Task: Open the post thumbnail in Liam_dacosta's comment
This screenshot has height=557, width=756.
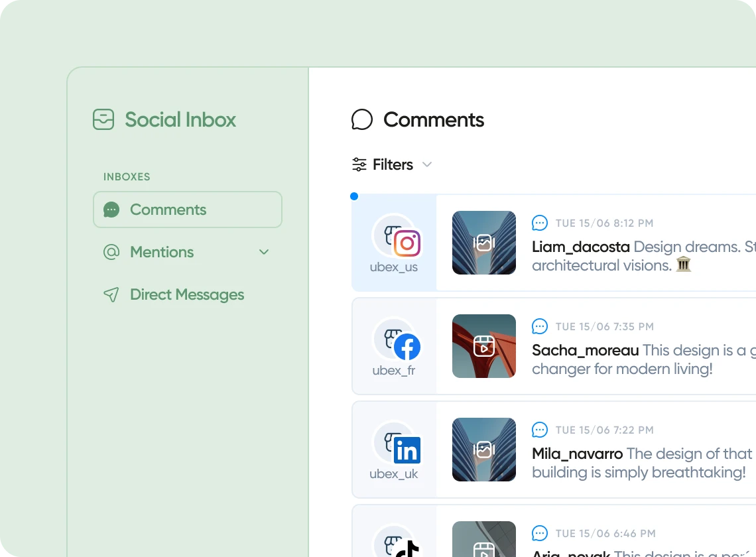Action: 484,243
